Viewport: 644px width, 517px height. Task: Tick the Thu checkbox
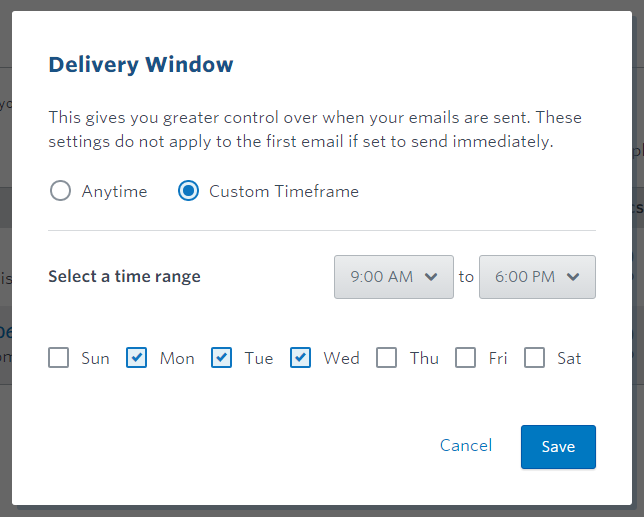point(386,358)
